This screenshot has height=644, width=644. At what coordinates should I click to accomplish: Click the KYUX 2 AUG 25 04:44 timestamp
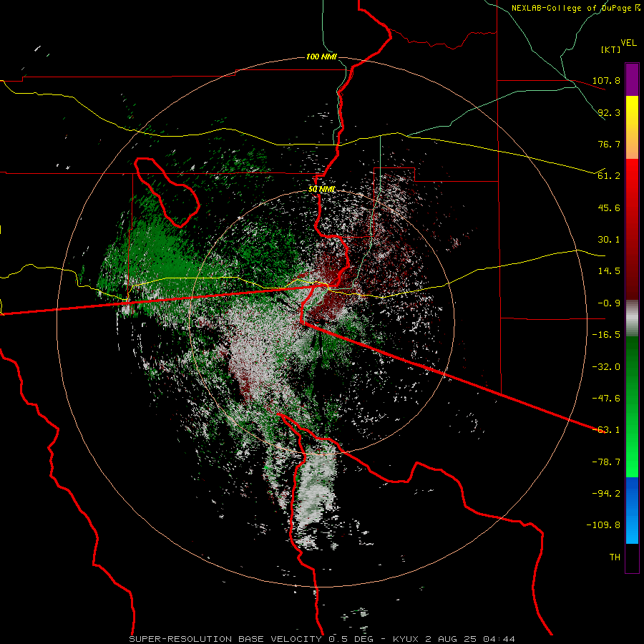click(454, 639)
